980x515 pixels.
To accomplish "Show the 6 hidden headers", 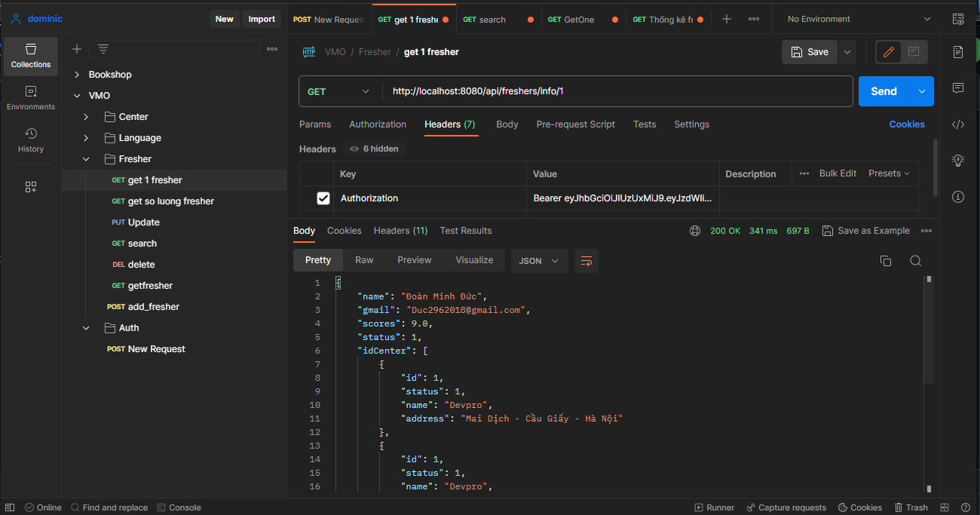I will (x=374, y=149).
